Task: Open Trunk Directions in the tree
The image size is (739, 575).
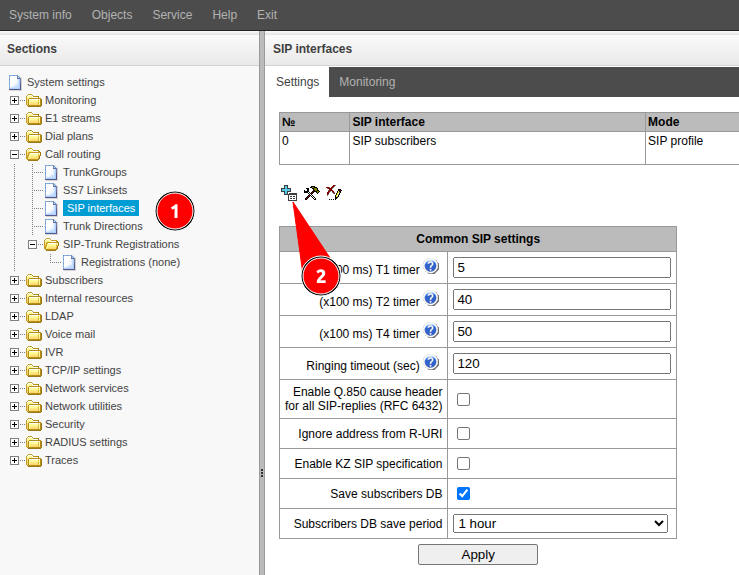Action: (102, 226)
